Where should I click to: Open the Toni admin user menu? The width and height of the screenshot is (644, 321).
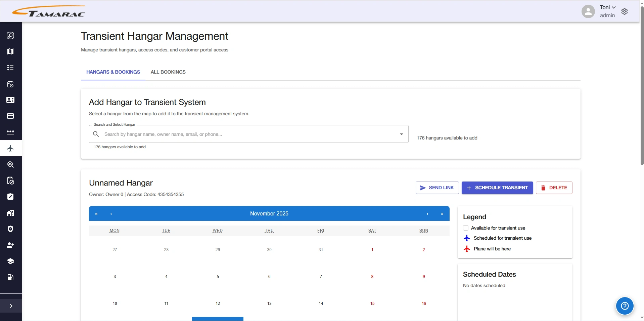[x=607, y=11]
